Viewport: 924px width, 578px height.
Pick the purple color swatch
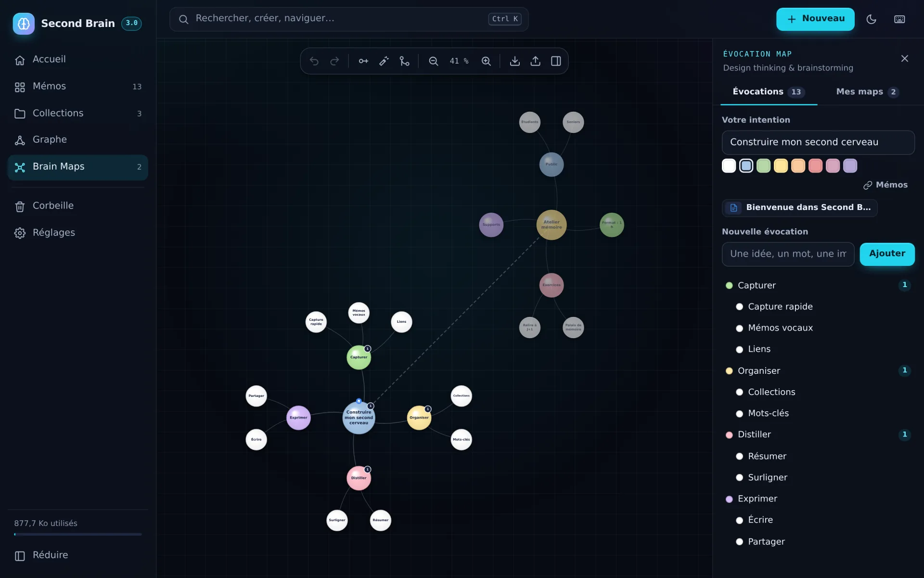click(850, 166)
